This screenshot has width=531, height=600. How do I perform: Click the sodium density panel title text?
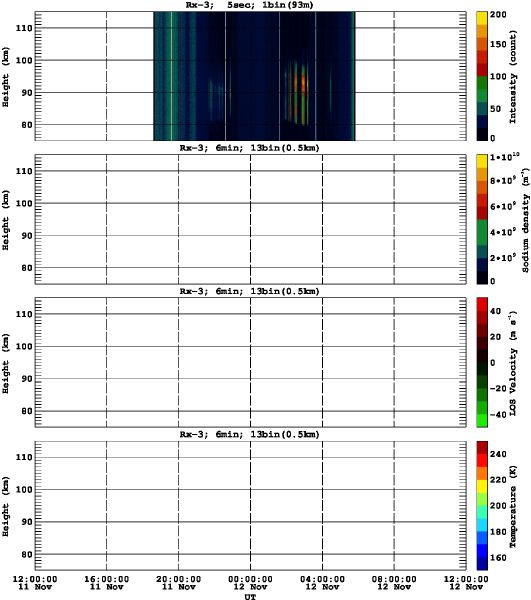click(x=249, y=148)
